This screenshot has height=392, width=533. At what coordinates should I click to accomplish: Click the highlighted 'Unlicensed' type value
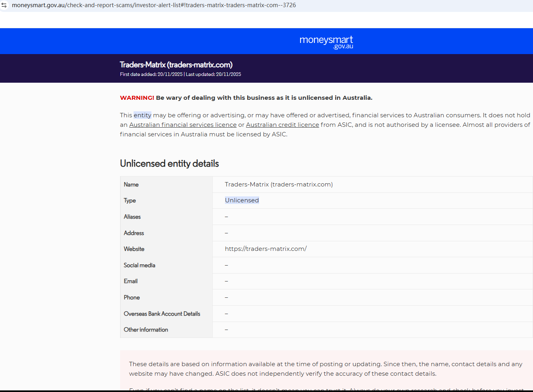tap(242, 200)
